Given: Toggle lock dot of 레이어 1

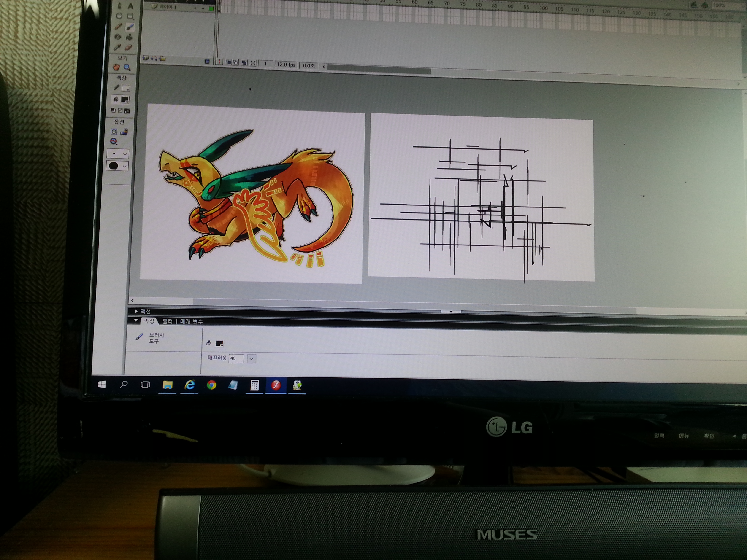Looking at the screenshot, I should click(x=203, y=8).
